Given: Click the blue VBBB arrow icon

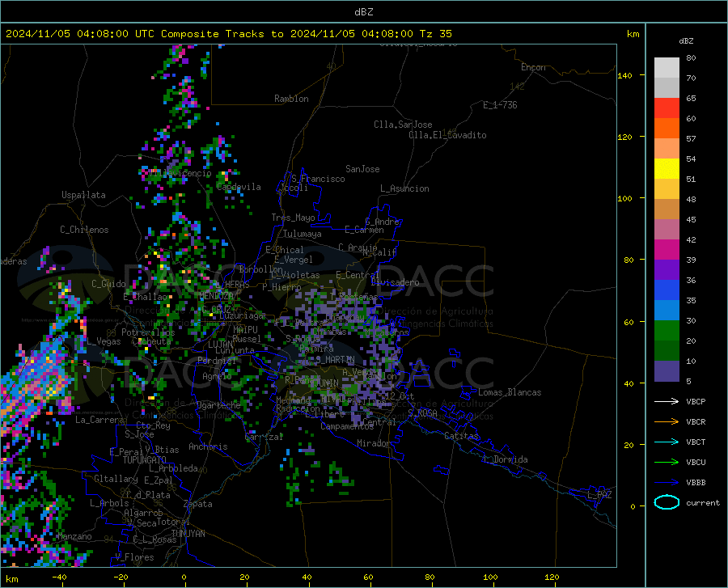Looking at the screenshot, I should pyautogui.click(x=667, y=482).
